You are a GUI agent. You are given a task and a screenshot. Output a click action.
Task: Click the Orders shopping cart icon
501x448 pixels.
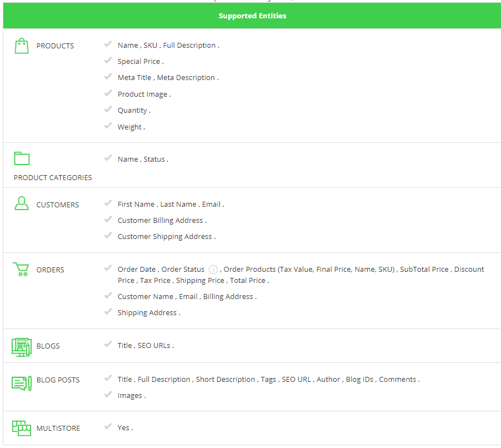[x=21, y=270]
